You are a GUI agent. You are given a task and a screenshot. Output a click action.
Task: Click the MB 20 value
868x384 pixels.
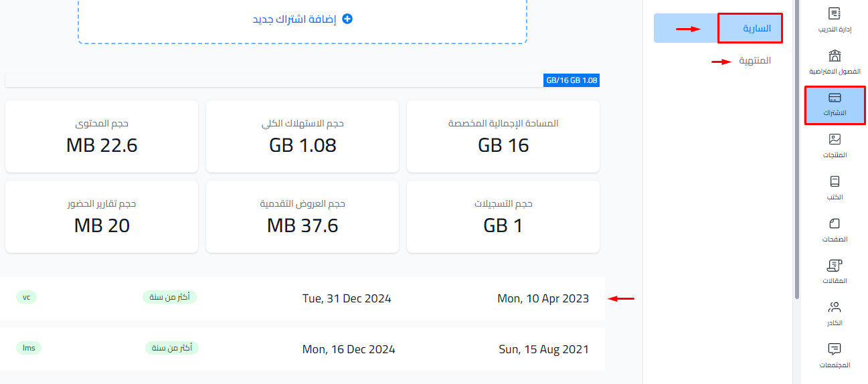[102, 225]
